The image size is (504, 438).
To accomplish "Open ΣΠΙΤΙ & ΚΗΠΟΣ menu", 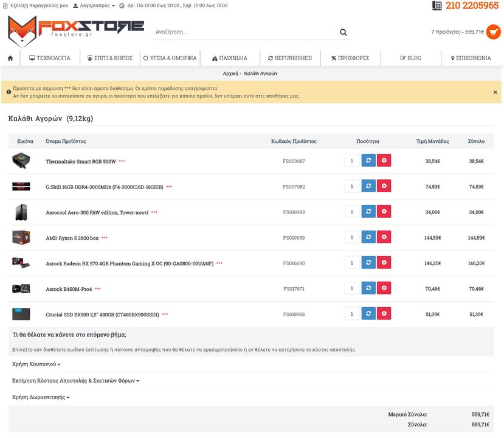I will pyautogui.click(x=110, y=58).
